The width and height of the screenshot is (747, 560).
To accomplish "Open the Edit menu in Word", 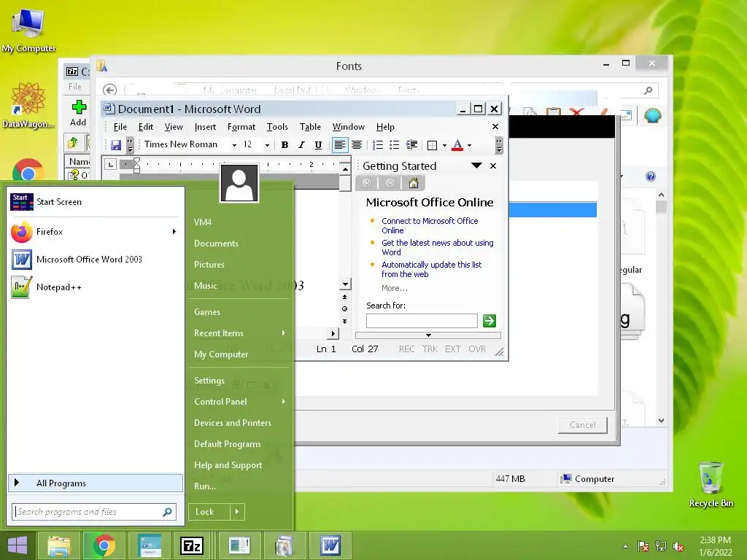I will (146, 127).
